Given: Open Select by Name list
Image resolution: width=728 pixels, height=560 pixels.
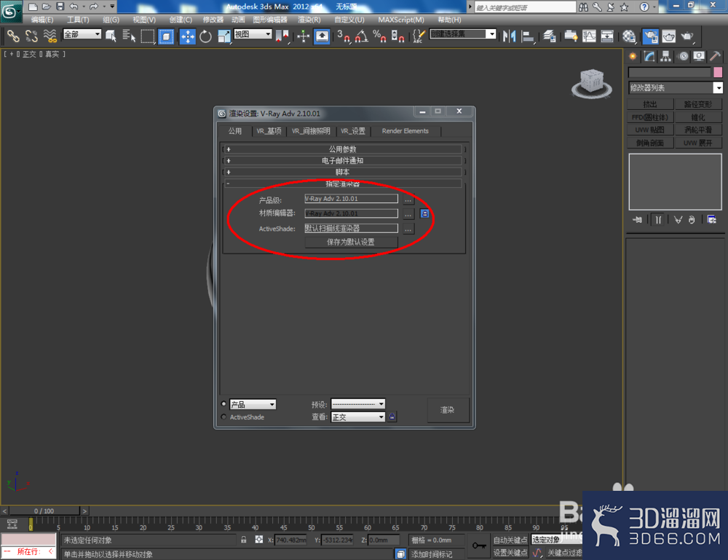Looking at the screenshot, I should pyautogui.click(x=129, y=36).
